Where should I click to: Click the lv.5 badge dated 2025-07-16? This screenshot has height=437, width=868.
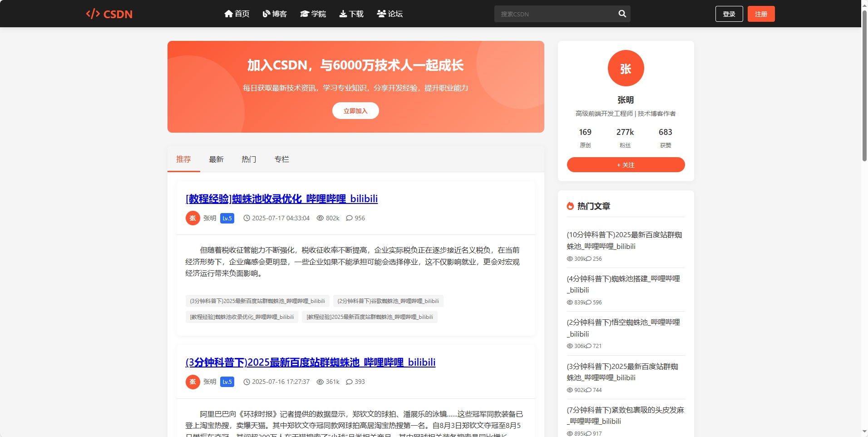(x=227, y=382)
